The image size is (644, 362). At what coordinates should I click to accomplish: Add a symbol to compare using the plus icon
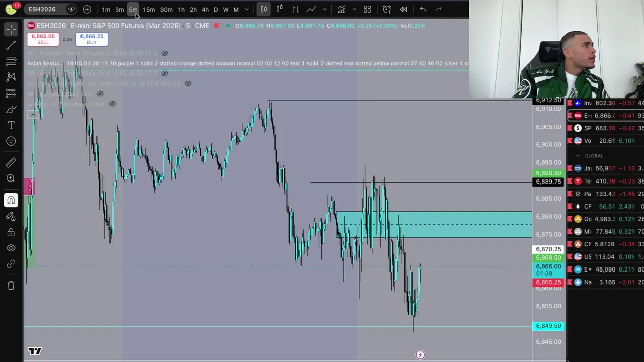87,9
